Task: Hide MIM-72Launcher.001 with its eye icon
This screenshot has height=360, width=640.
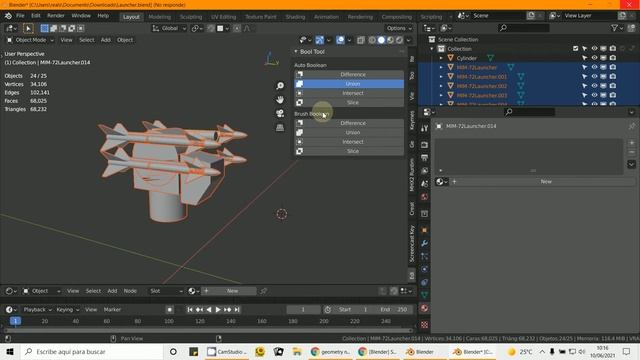Action: pyautogui.click(x=594, y=77)
